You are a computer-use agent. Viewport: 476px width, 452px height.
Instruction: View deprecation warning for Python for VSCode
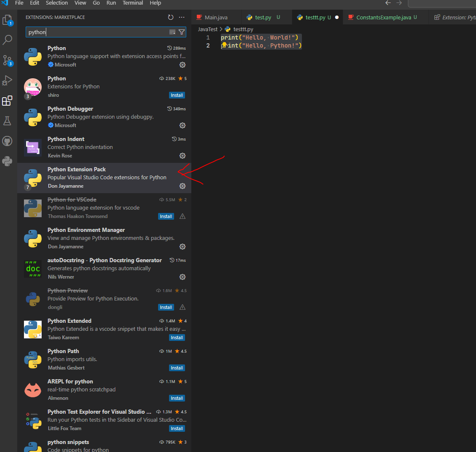(182, 216)
